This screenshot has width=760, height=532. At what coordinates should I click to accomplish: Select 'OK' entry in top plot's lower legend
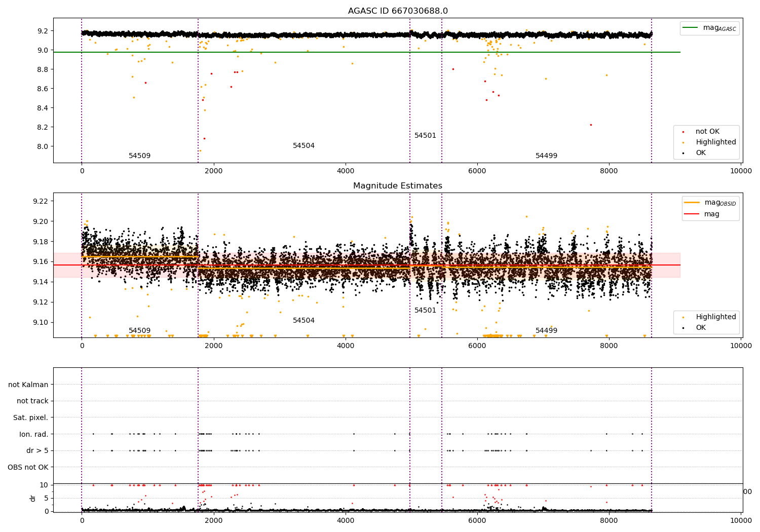[x=701, y=153]
